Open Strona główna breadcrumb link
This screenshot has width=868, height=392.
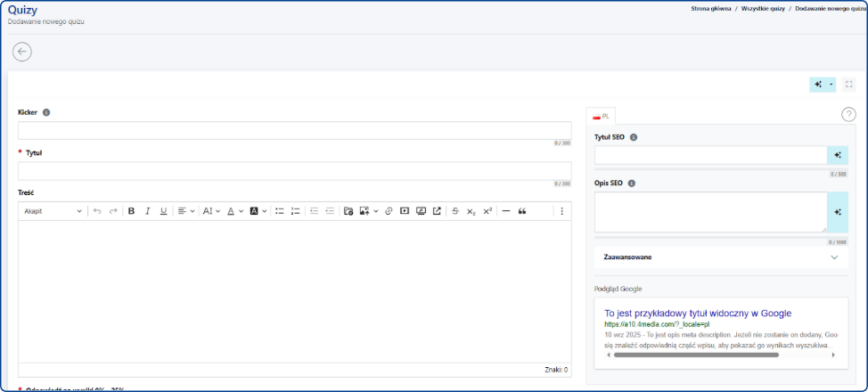point(711,8)
